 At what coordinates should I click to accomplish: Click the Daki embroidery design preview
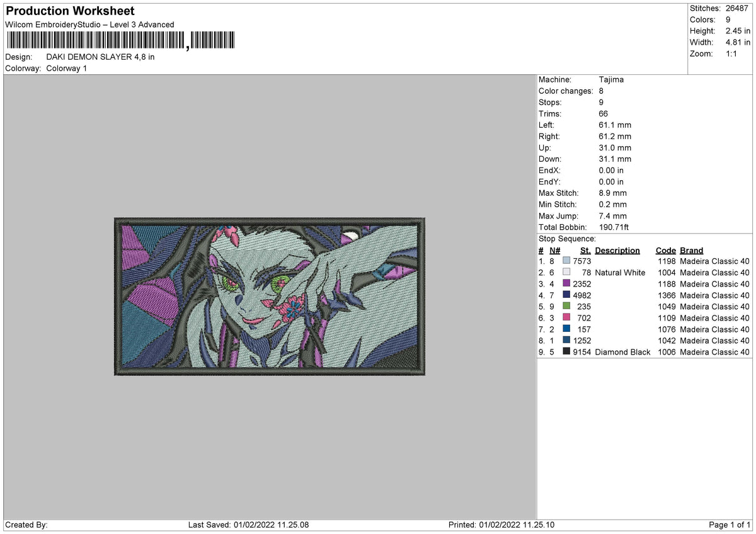[x=270, y=297]
